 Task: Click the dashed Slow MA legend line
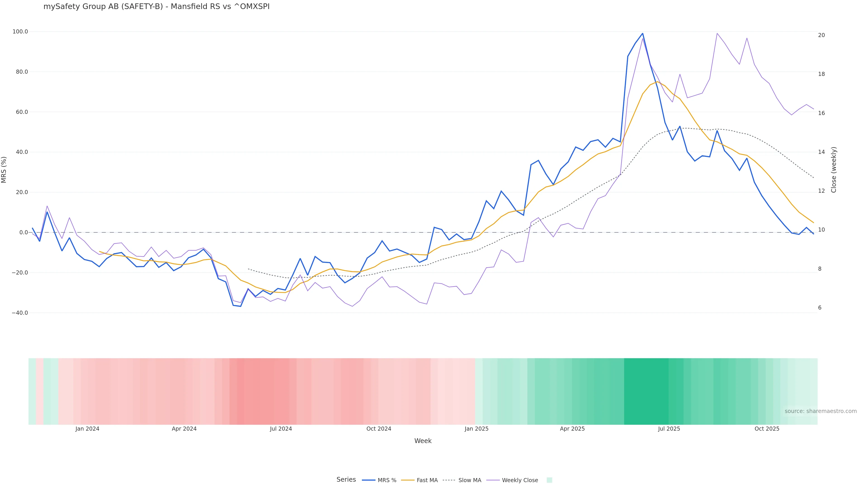click(449, 480)
